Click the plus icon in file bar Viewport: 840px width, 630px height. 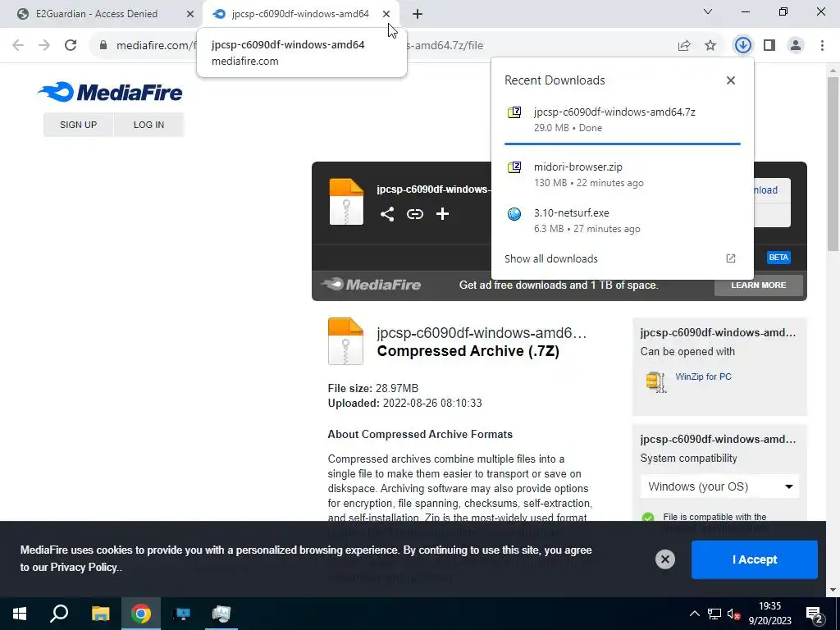[x=442, y=214]
